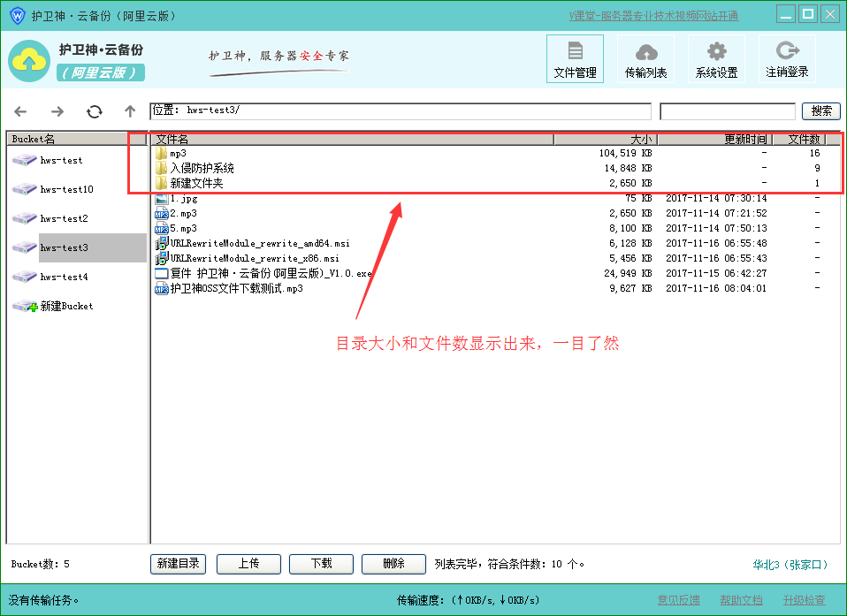Close the 护卫神 window
The width and height of the screenshot is (847, 616).
coord(830,14)
